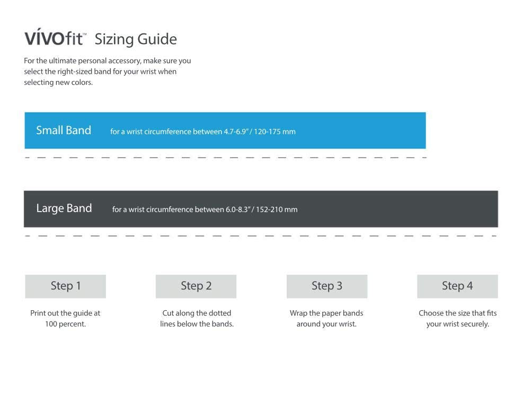Click the Large Band label
The height and width of the screenshot is (402, 532).
tap(64, 208)
